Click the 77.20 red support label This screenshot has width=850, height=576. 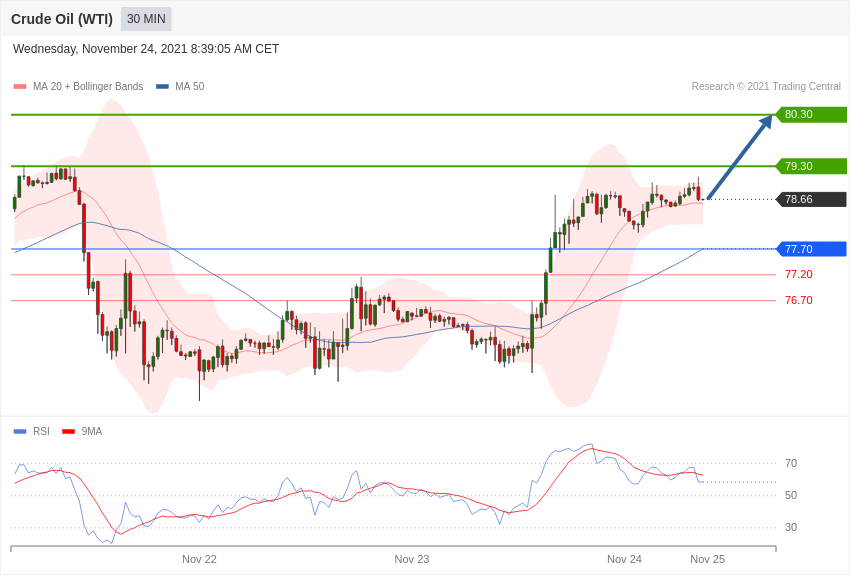[799, 274]
